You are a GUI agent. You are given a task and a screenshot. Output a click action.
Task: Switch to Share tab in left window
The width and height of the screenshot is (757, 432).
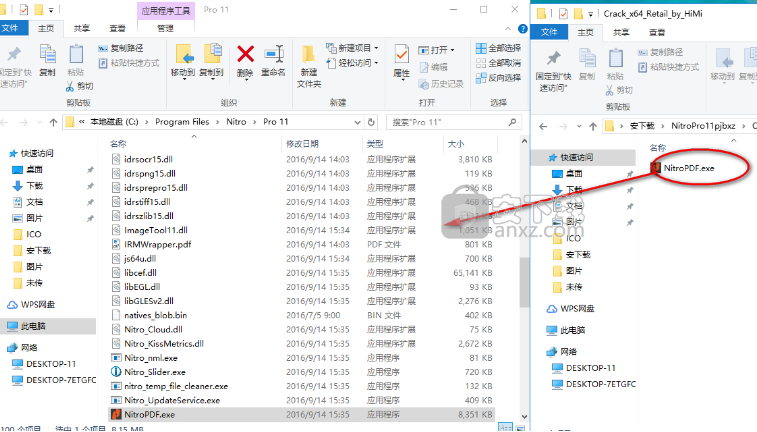tap(82, 28)
